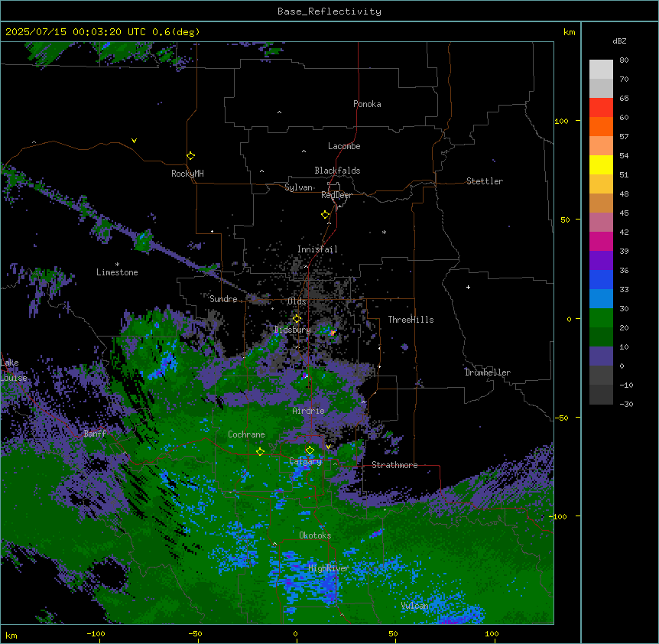Image resolution: width=659 pixels, height=644 pixels.
Task: Click the dBZ legend heading
Action: (619, 41)
